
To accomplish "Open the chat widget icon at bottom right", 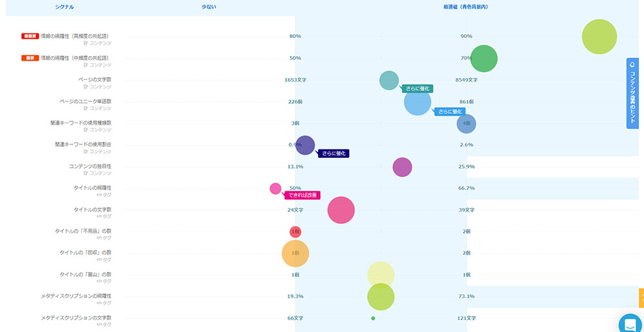I will coord(630,326).
